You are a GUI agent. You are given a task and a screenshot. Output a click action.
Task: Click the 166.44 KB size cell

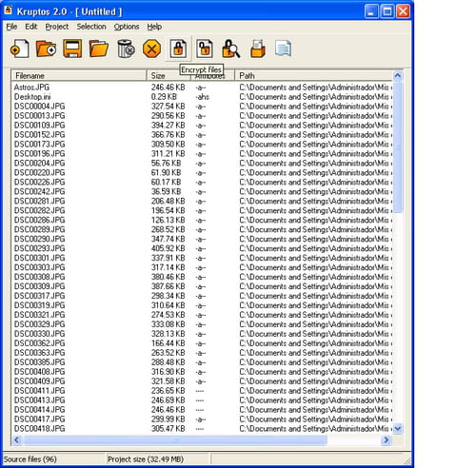tap(168, 343)
